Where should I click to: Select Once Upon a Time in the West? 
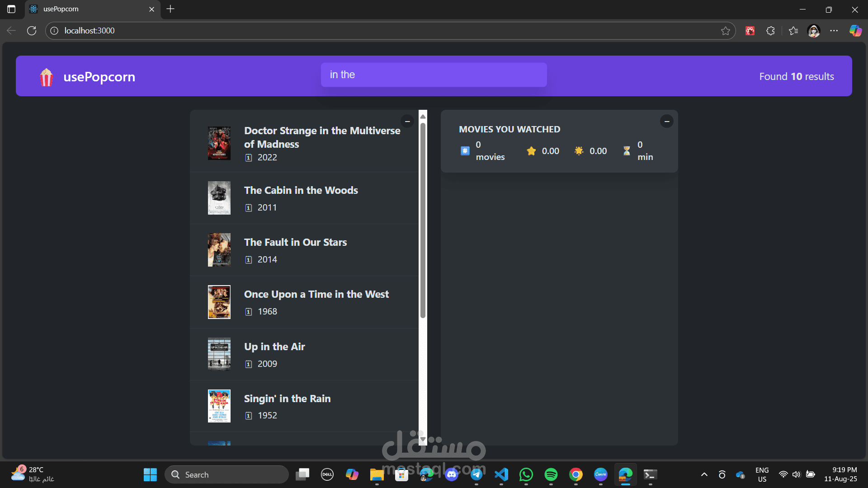tap(304, 302)
